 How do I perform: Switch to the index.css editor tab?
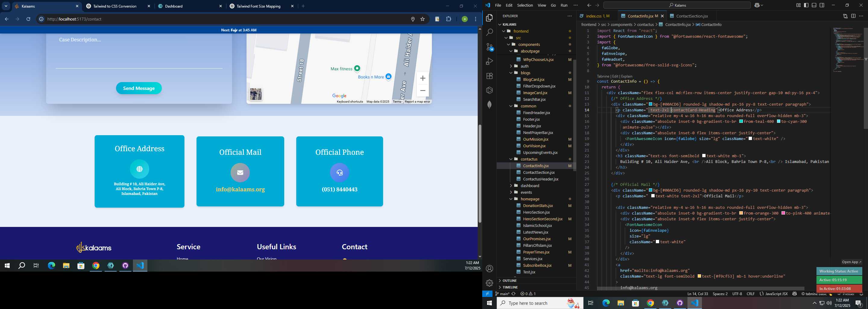pyautogui.click(x=597, y=16)
